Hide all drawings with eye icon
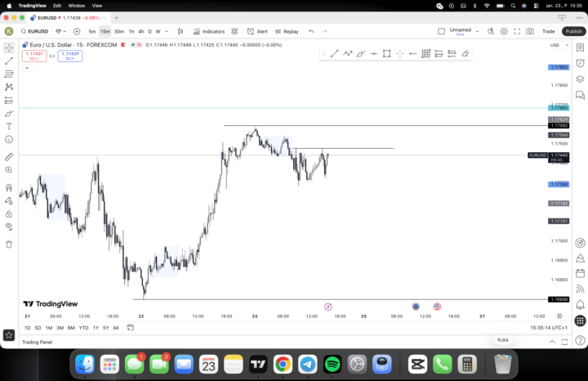This screenshot has height=381, width=588. tap(9, 226)
